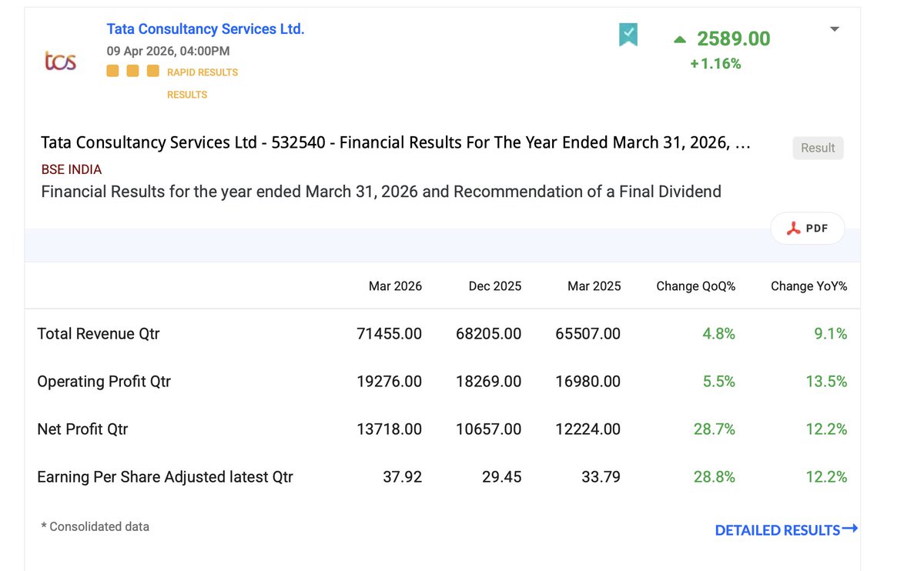
Task: Click the Net Profit Qtr row label
Action: pos(82,429)
